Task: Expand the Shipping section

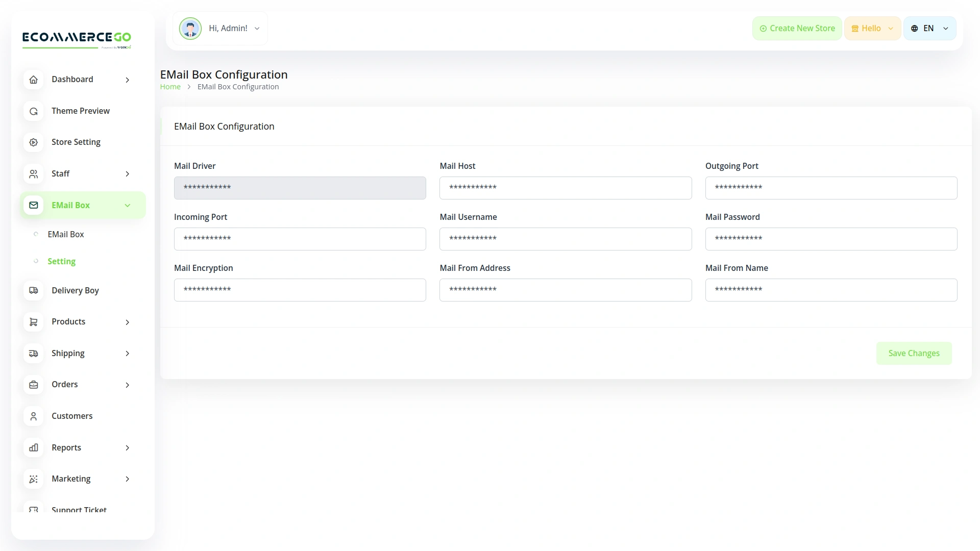Action: 127,353
